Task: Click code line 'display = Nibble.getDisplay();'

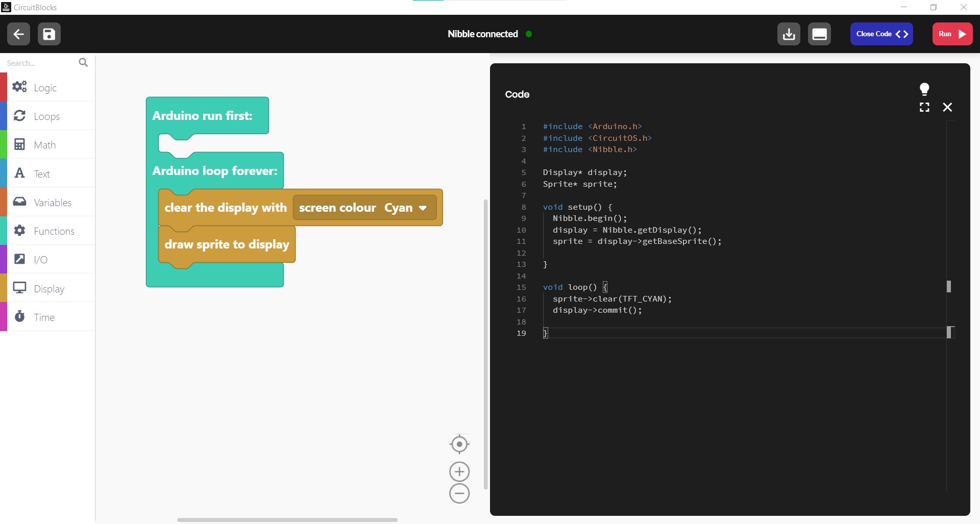Action: [x=627, y=230]
